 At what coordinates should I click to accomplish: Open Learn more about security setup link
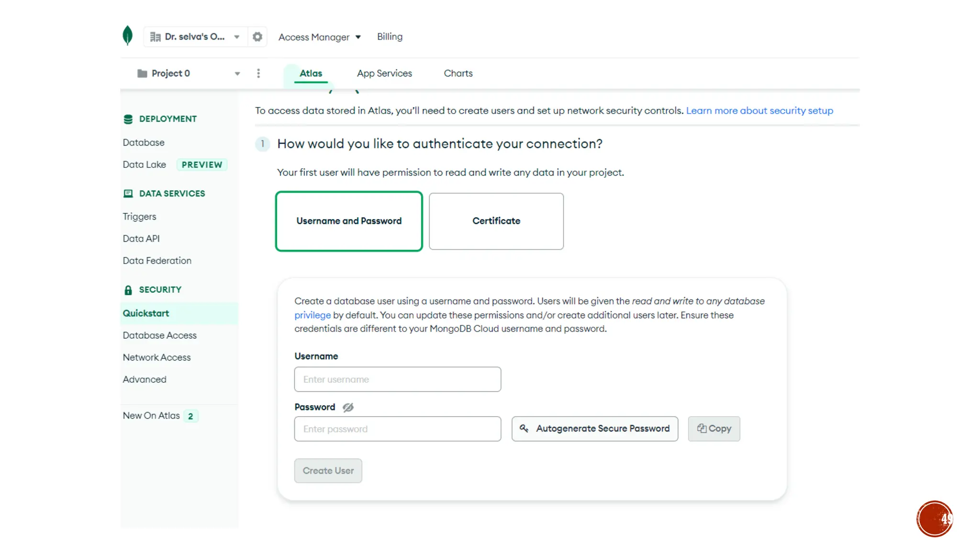759,111
